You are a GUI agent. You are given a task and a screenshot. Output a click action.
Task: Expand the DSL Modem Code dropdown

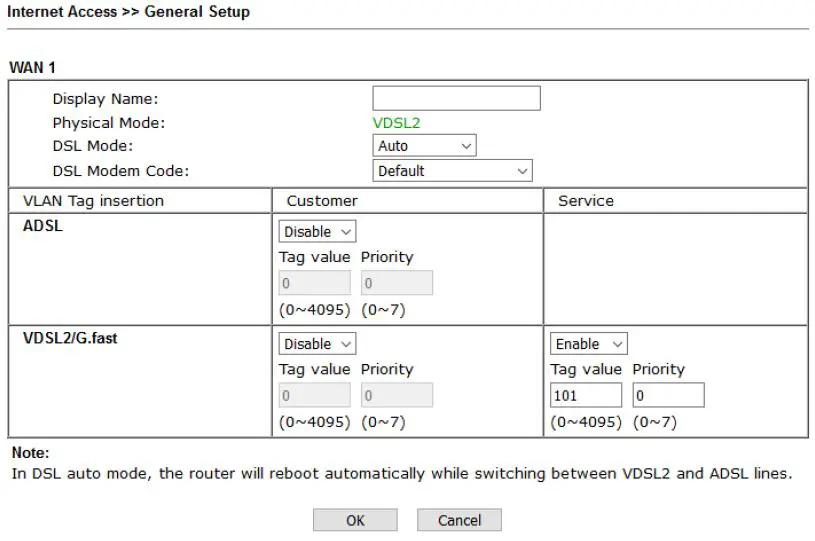click(x=452, y=171)
